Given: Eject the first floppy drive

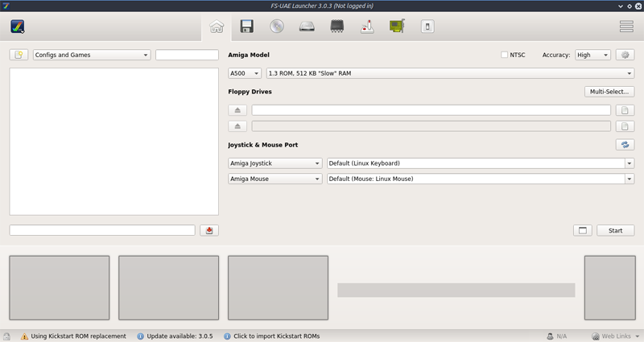Looking at the screenshot, I should tap(237, 110).
